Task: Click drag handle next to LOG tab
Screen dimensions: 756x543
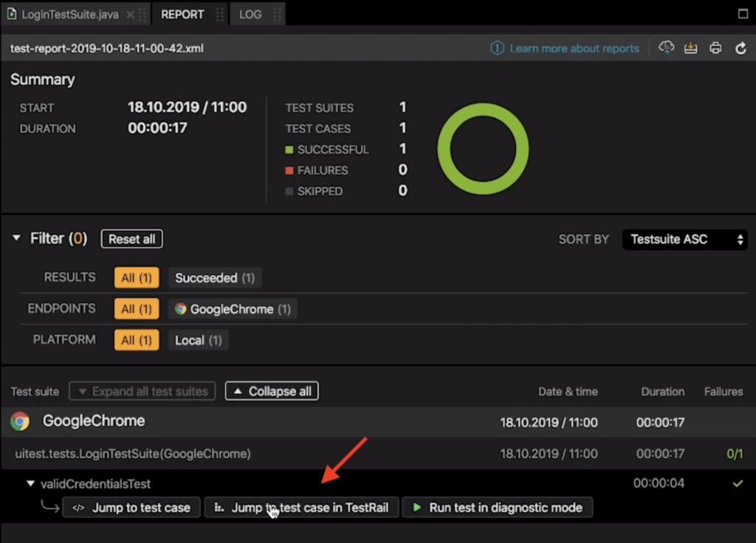Action: tap(278, 15)
